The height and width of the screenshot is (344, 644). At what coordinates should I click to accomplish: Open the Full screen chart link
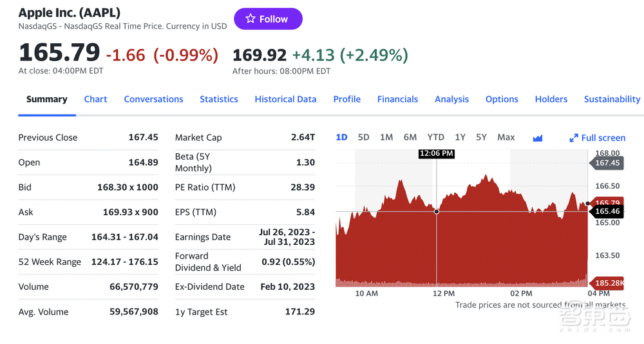coord(603,138)
